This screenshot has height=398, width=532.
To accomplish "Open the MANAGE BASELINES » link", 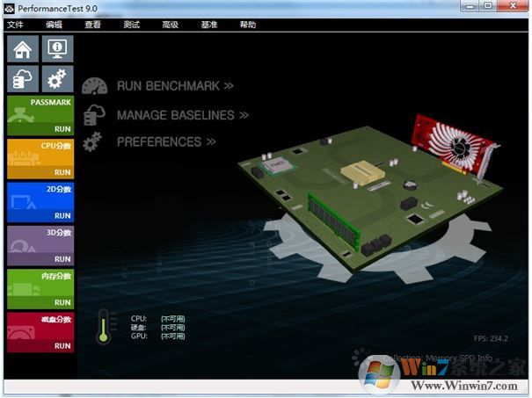I will tap(182, 114).
